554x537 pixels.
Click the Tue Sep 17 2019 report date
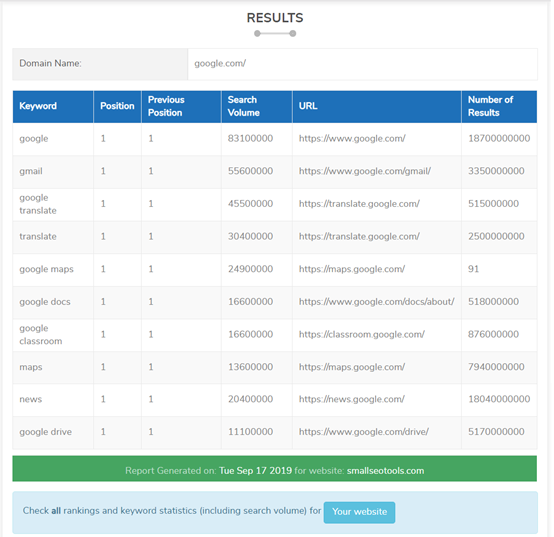click(255, 471)
